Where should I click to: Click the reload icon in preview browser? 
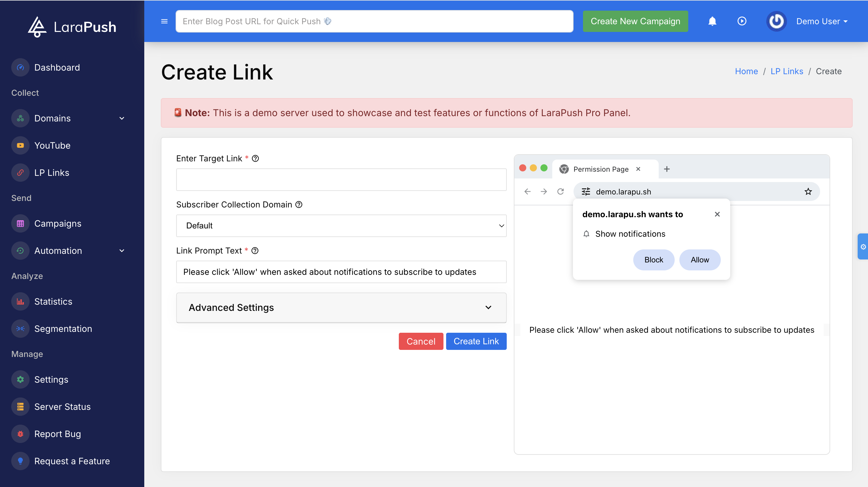pyautogui.click(x=560, y=191)
